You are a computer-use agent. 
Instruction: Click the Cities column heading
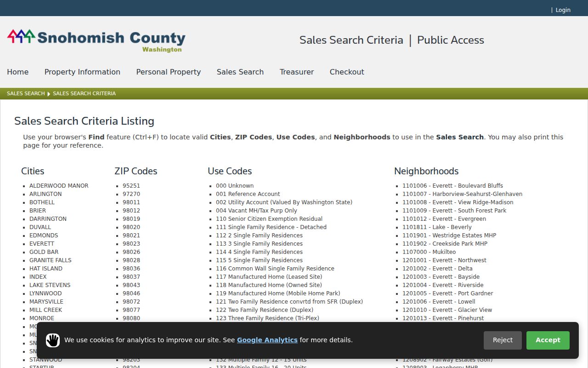(x=33, y=171)
